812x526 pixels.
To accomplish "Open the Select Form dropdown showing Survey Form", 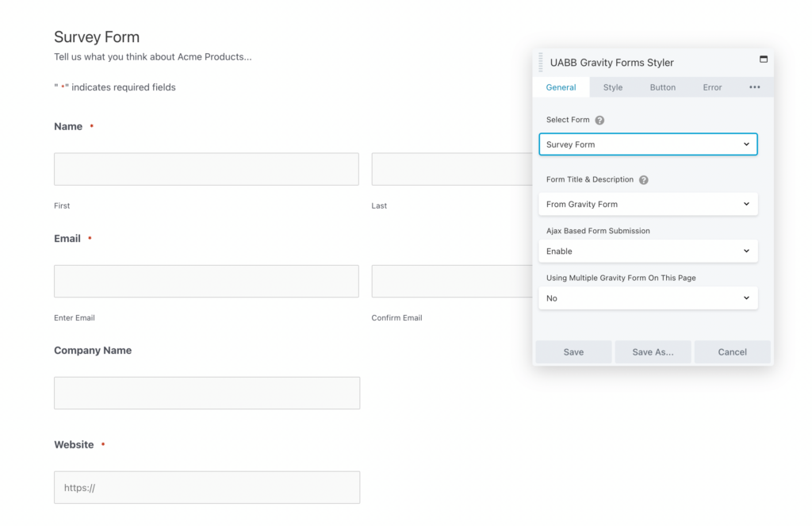I will pos(648,144).
